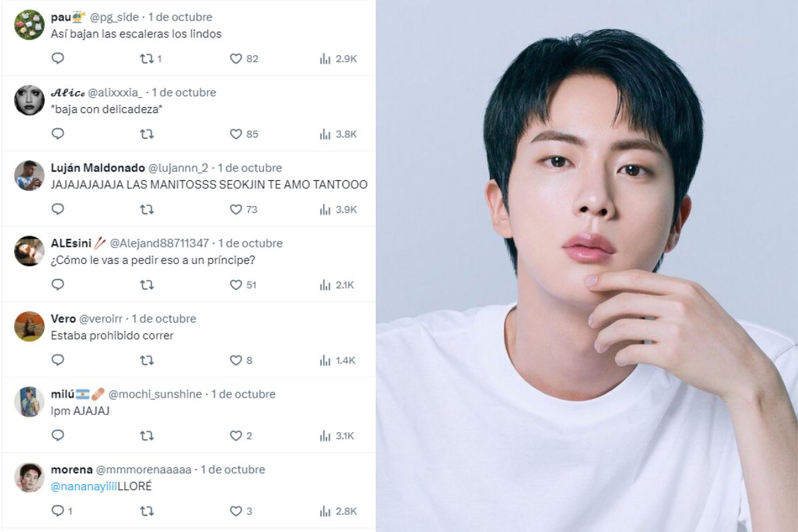This screenshot has width=798, height=532.
Task: Open reply on milú's "lpm AJAJAJ" tweet
Action: (x=58, y=436)
